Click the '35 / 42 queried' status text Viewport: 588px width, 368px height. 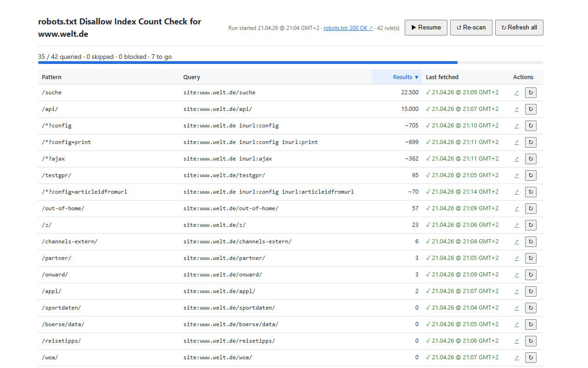point(59,57)
